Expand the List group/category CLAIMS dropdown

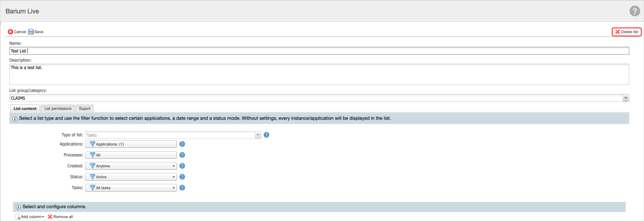[625, 98]
